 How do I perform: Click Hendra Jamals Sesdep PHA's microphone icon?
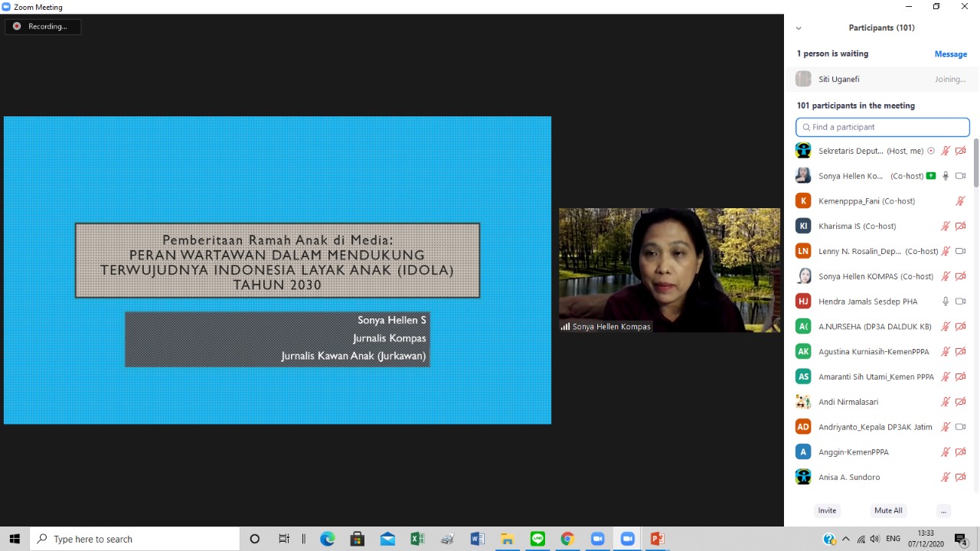click(x=946, y=302)
